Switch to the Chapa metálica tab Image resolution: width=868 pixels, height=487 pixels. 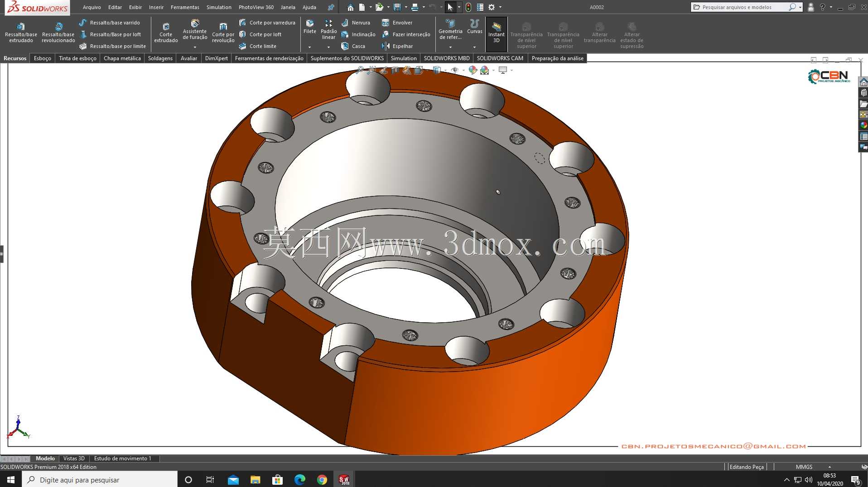(122, 58)
